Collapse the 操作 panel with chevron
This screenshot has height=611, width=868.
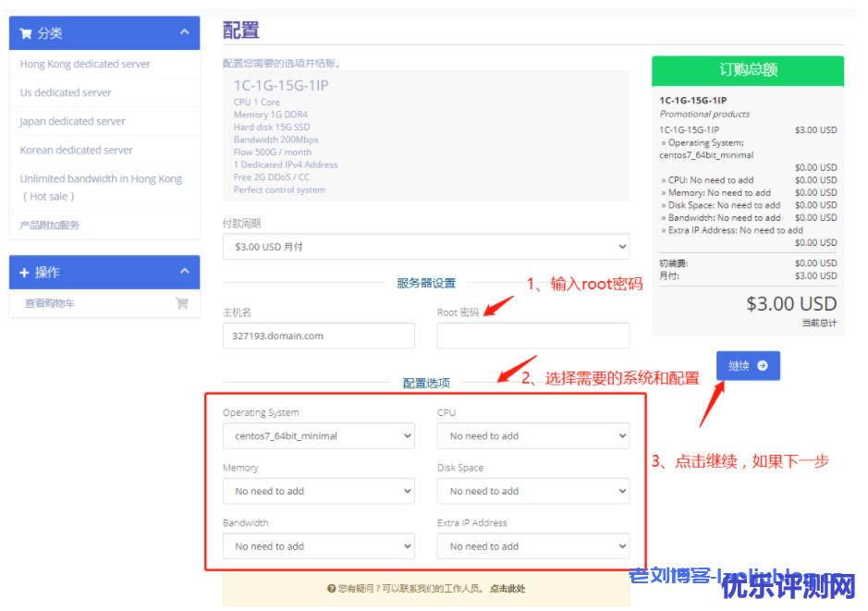coord(185,272)
